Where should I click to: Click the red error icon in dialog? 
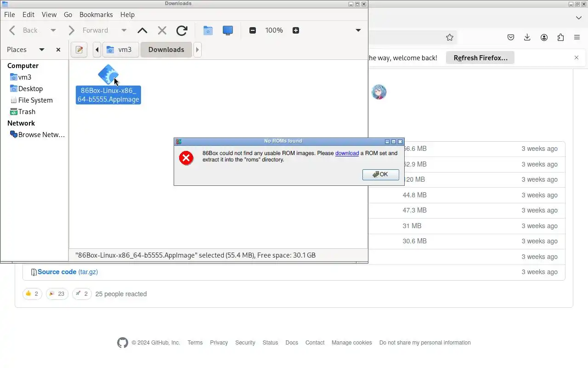coord(186,158)
